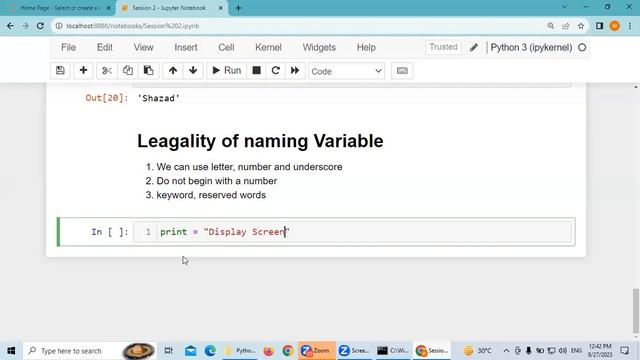The height and width of the screenshot is (360, 640).
Task: Click the share page icon in address bar
Action: point(566,26)
